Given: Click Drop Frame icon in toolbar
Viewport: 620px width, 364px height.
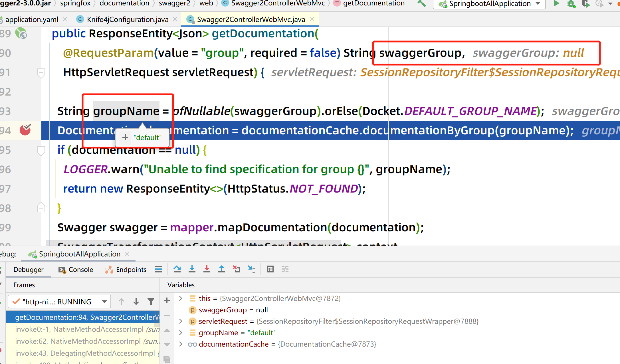Looking at the screenshot, I should [x=236, y=269].
